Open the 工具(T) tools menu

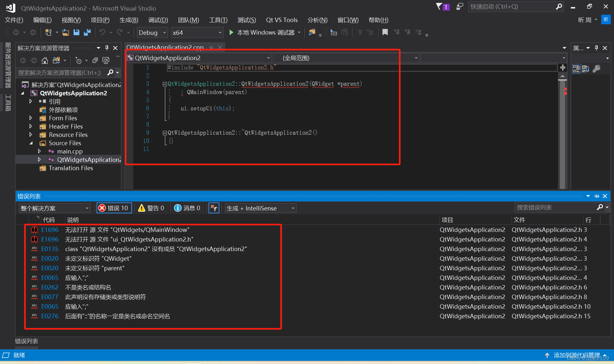pos(218,20)
